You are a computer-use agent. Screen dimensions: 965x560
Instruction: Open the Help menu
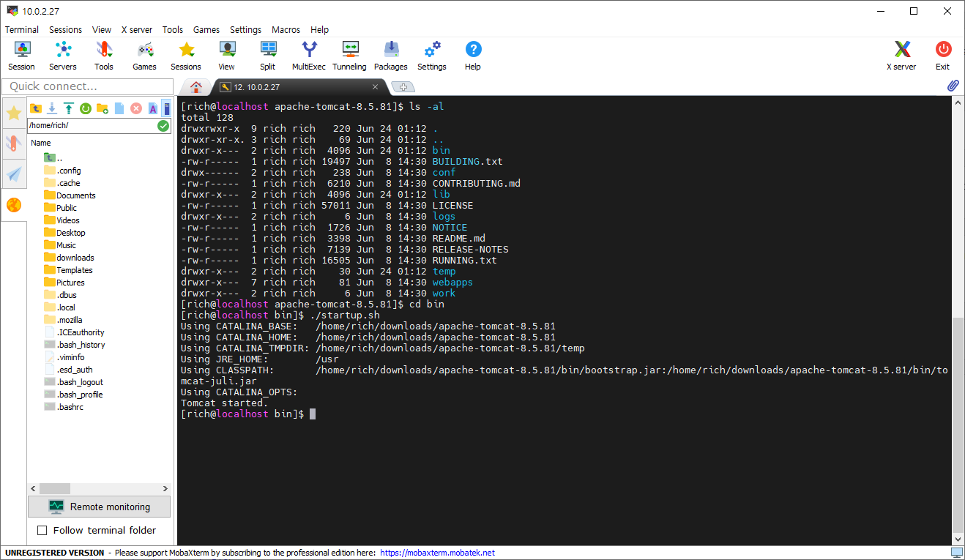coord(320,30)
